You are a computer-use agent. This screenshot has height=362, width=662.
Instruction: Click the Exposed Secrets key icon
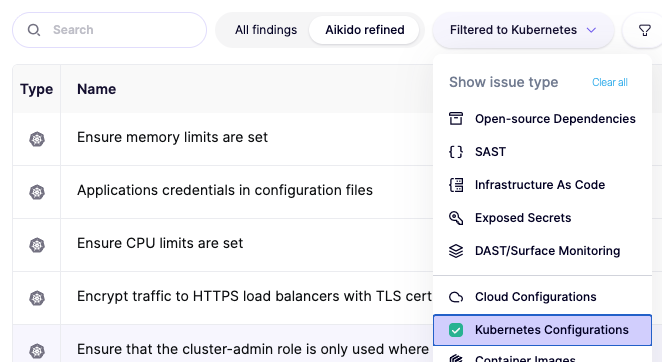pyautogui.click(x=456, y=218)
